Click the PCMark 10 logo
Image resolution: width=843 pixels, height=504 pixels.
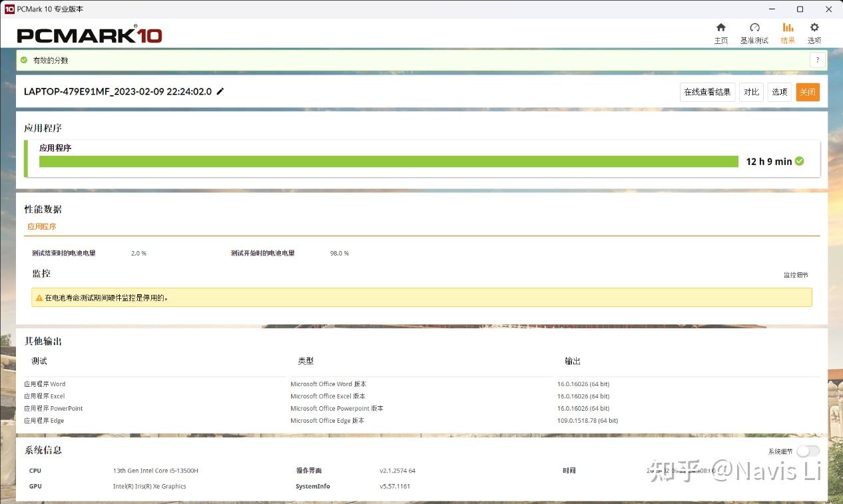click(89, 35)
